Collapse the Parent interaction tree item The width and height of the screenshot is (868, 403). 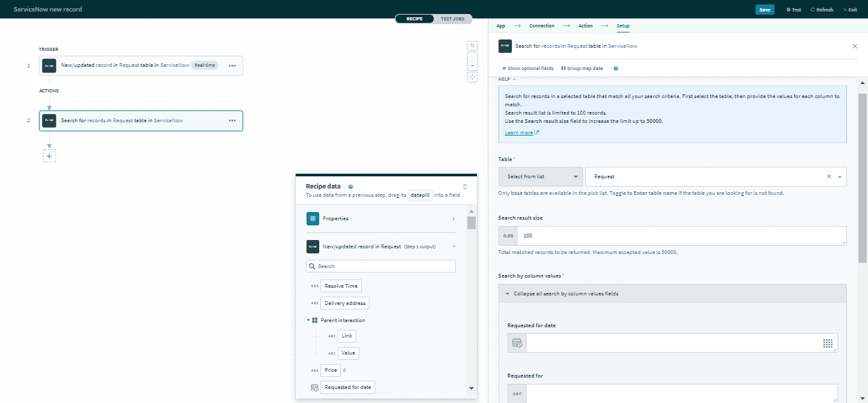tap(308, 320)
